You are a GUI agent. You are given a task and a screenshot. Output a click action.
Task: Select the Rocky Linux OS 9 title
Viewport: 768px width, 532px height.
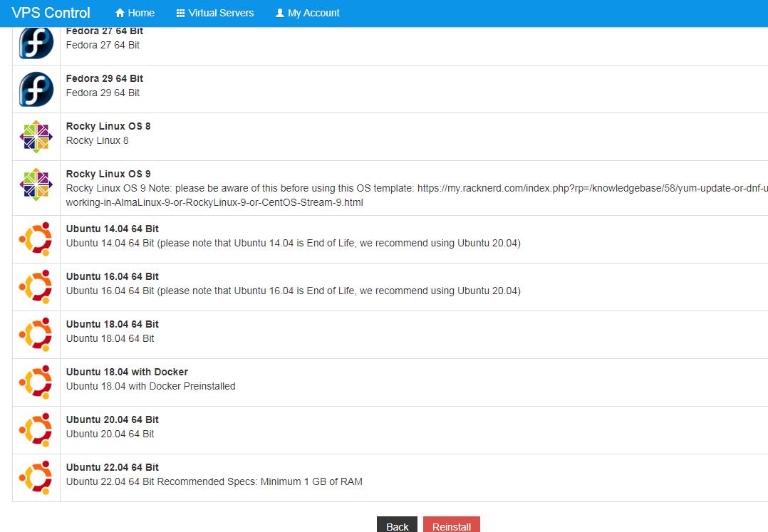(x=108, y=174)
